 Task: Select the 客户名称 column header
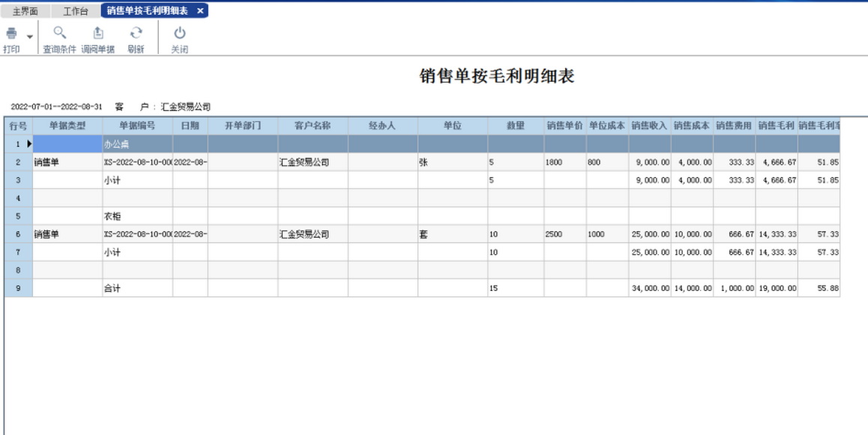[313, 126]
